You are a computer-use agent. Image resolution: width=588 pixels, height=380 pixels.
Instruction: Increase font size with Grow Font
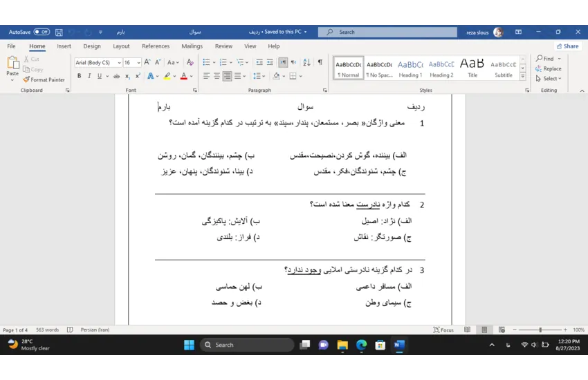pyautogui.click(x=147, y=62)
